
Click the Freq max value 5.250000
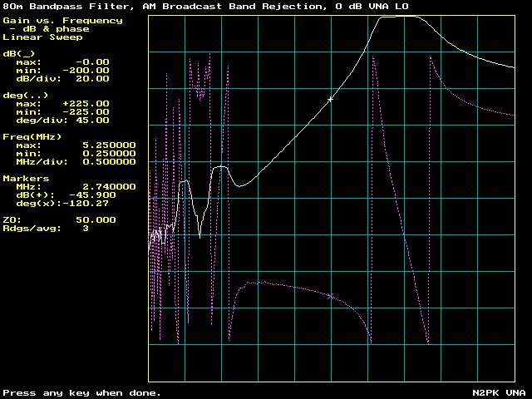click(x=109, y=145)
